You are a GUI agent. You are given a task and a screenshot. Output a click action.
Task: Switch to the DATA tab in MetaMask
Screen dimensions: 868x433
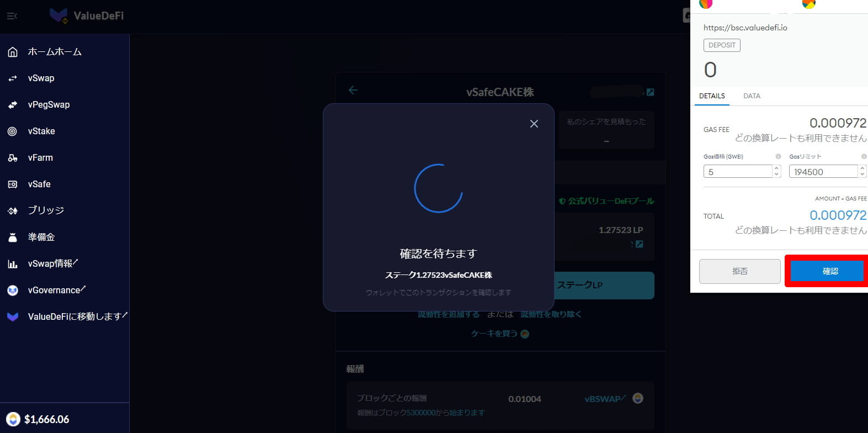(752, 96)
